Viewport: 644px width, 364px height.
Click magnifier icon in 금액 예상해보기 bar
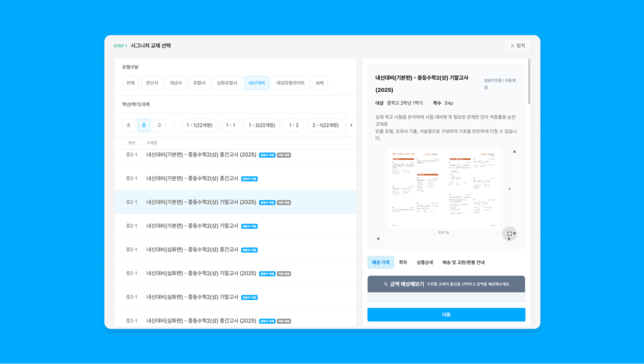pyautogui.click(x=386, y=284)
